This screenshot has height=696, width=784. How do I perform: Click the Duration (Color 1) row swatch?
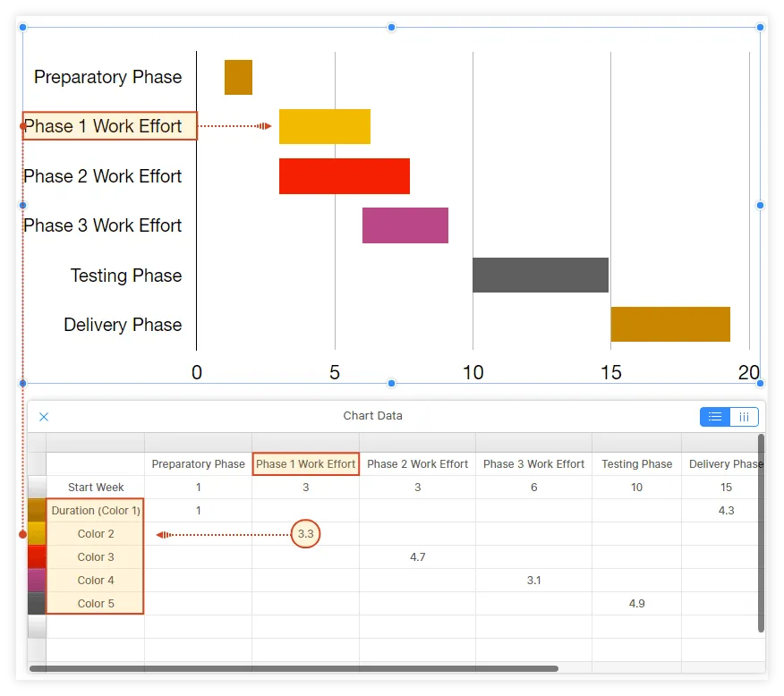click(37, 511)
